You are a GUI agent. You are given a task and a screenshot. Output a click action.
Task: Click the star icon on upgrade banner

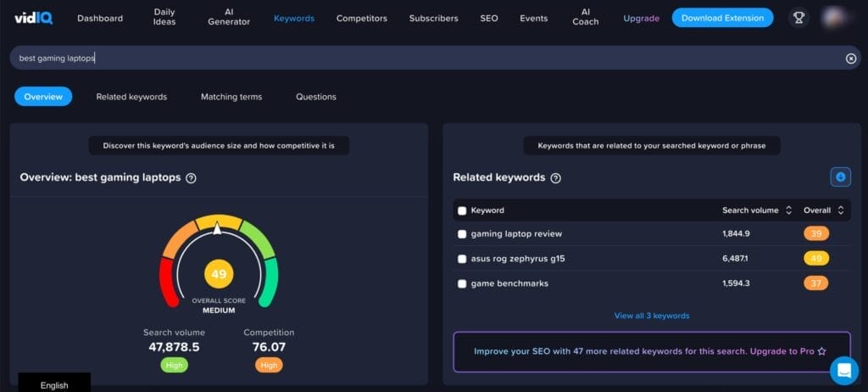coord(821,351)
